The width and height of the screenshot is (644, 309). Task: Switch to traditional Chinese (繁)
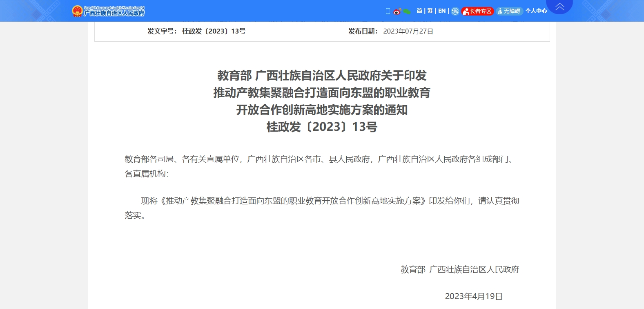point(430,11)
